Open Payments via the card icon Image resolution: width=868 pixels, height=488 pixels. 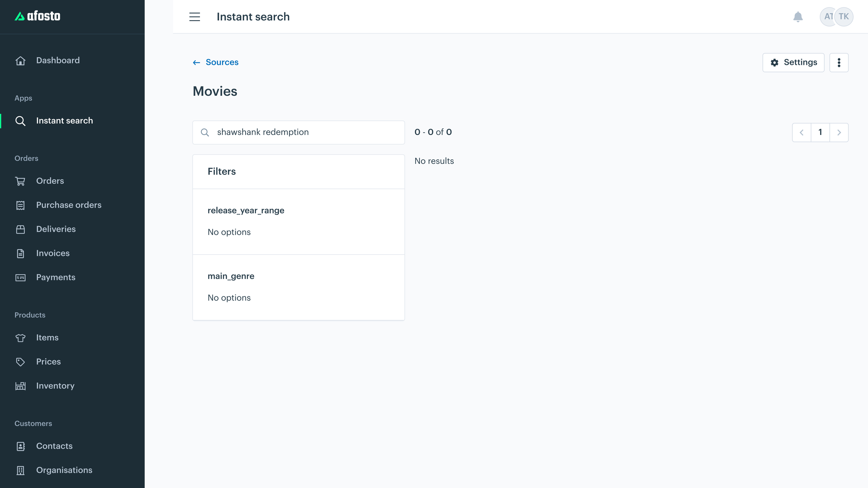[20, 277]
